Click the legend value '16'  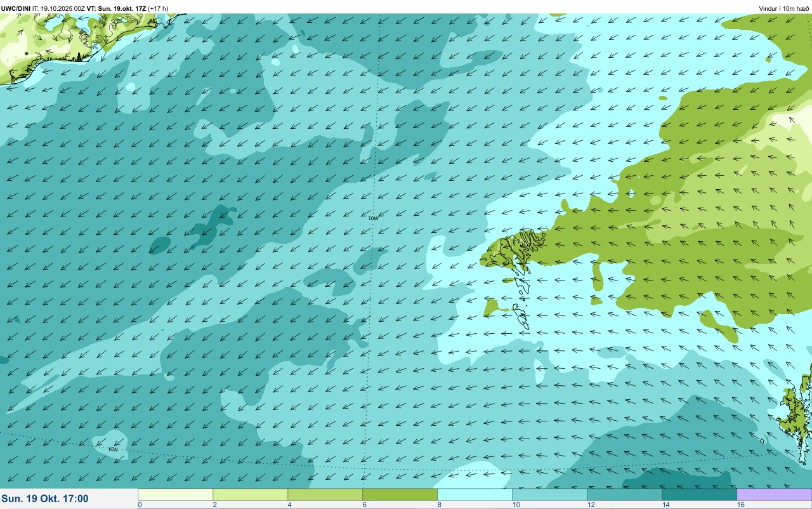point(741,505)
